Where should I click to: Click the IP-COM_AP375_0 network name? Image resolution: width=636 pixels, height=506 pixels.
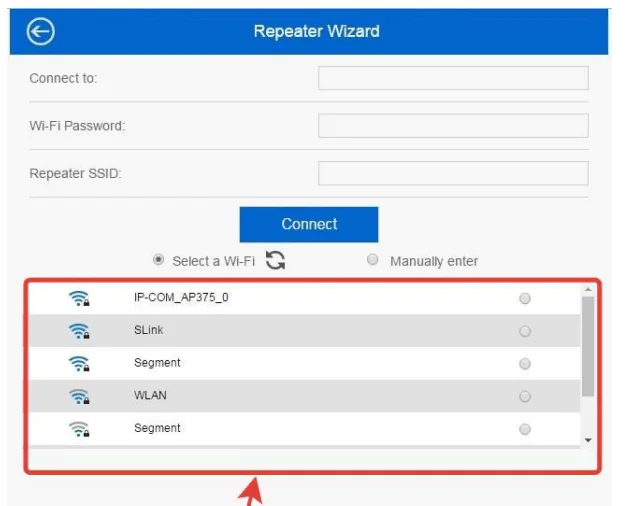[181, 297]
